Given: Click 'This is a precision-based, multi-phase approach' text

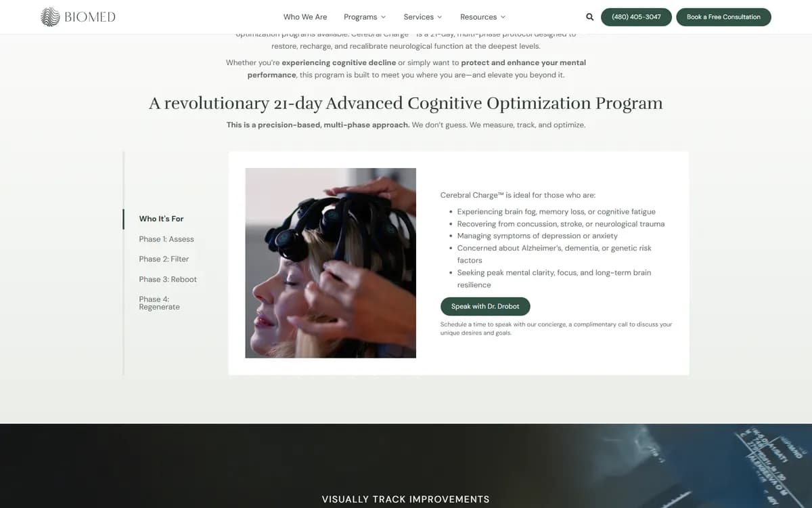Looking at the screenshot, I should click(x=318, y=125).
